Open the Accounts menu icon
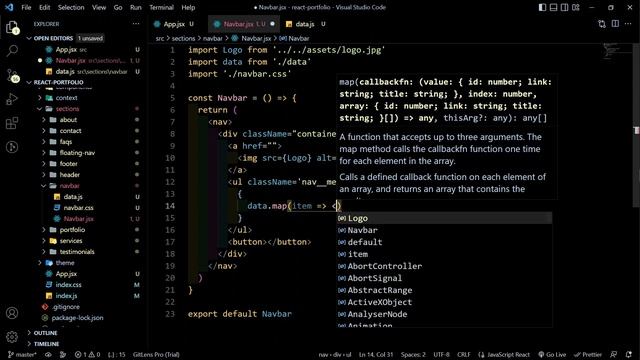640x360 pixels. coord(12,313)
